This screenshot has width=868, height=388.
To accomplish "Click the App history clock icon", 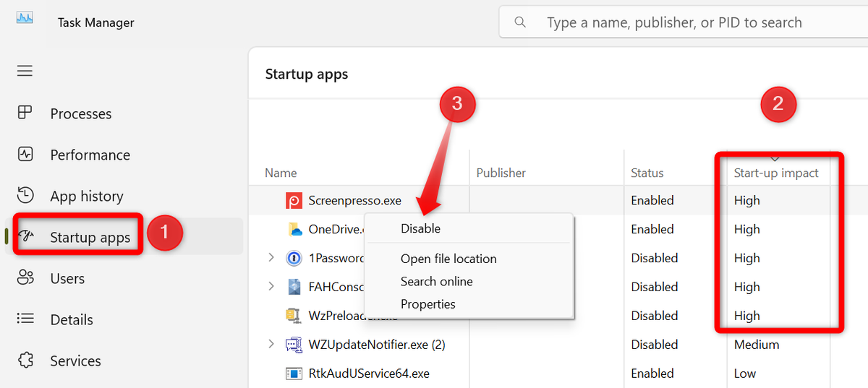I will tap(25, 195).
